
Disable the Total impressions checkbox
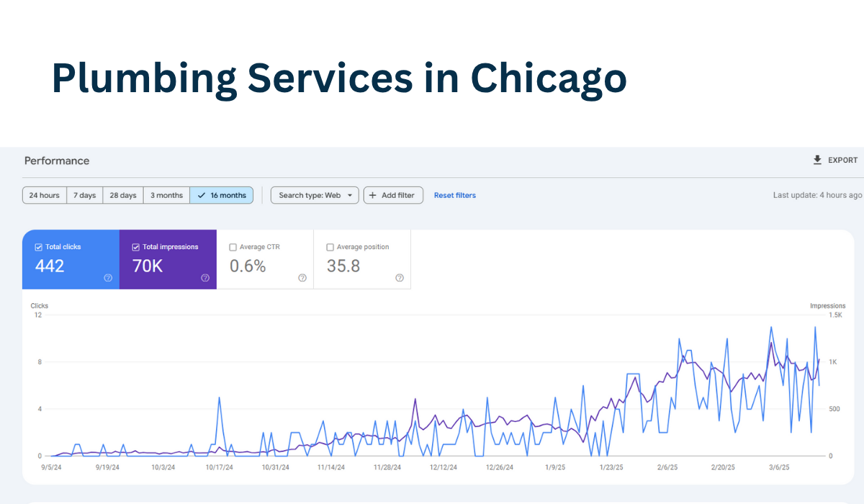pyautogui.click(x=135, y=246)
